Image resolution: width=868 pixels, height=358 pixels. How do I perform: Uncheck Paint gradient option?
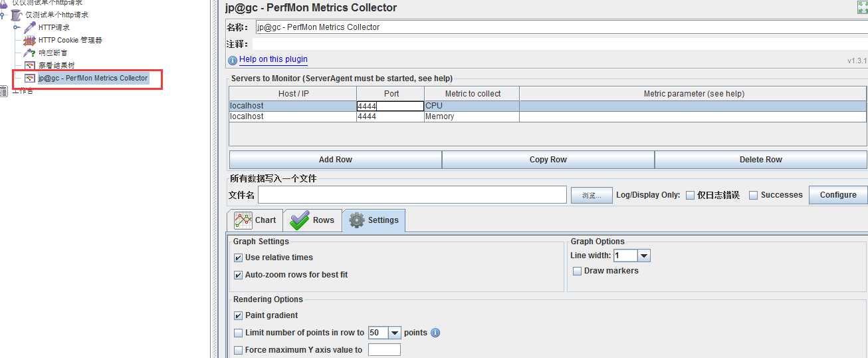pyautogui.click(x=239, y=315)
